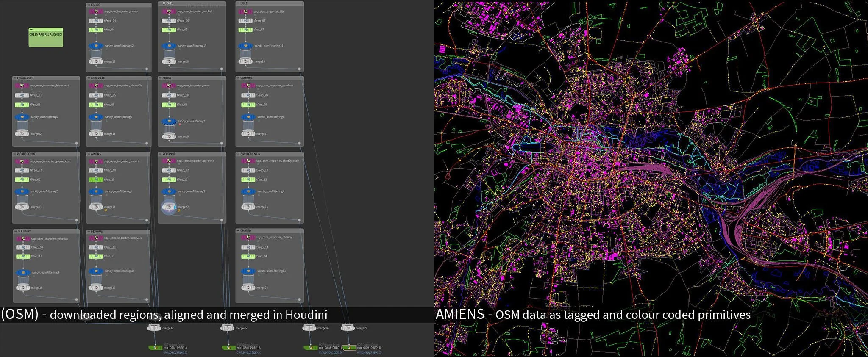The width and height of the screenshot is (868, 357).
Task: Select the green tPos_09 node icon
Action: [248, 105]
